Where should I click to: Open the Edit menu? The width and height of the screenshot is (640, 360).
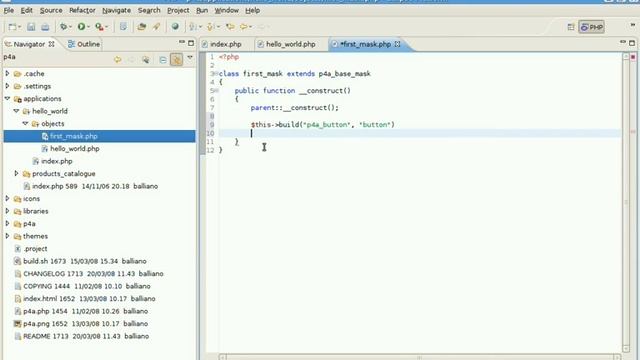27,10
